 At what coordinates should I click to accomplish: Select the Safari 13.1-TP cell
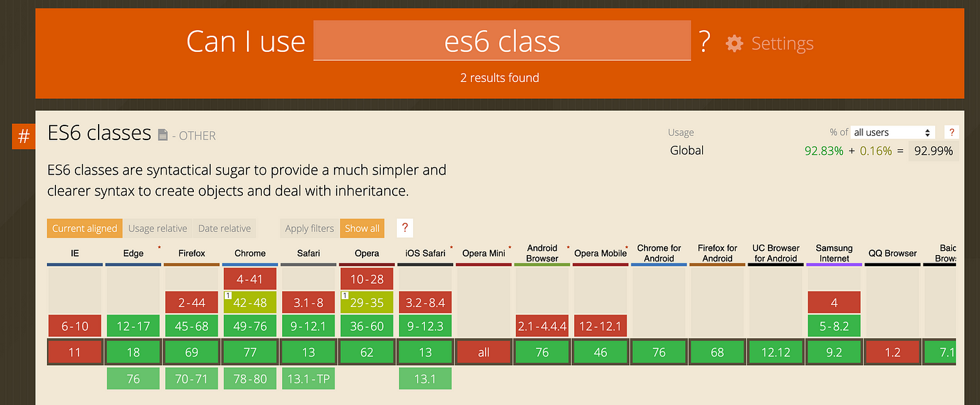click(x=309, y=379)
